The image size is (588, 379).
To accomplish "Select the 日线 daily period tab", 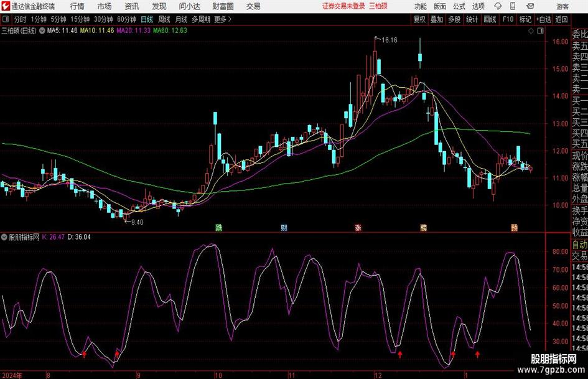I will tap(147, 19).
